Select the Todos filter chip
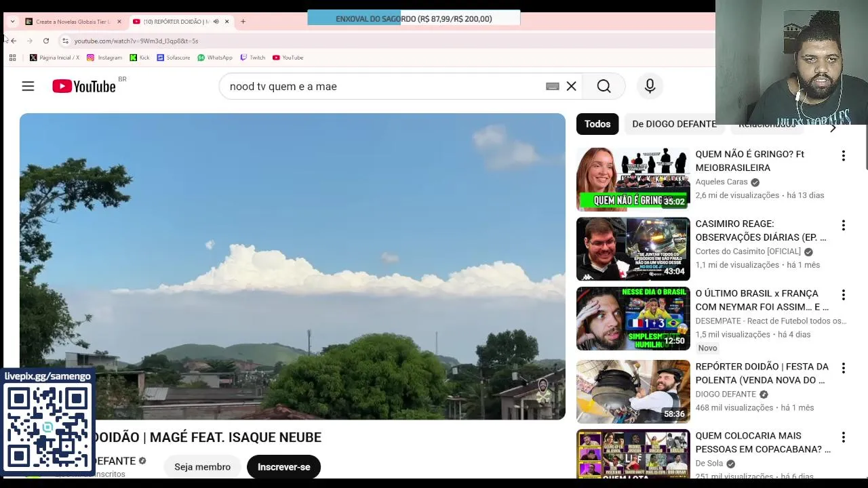868x488 pixels. pyautogui.click(x=597, y=124)
